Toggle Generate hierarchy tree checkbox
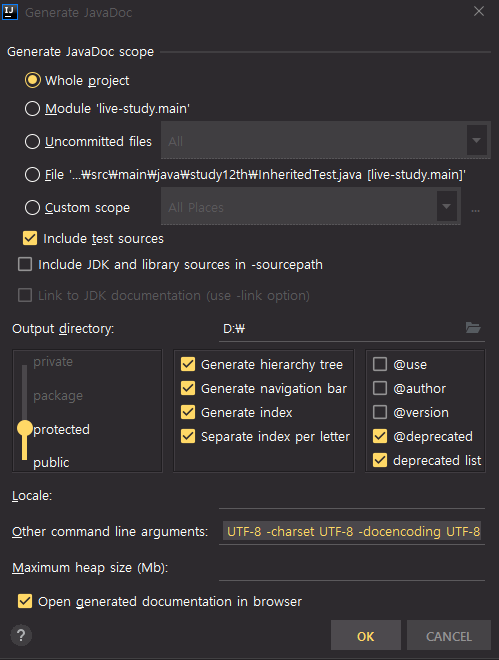This screenshot has height=660, width=499. point(188,364)
